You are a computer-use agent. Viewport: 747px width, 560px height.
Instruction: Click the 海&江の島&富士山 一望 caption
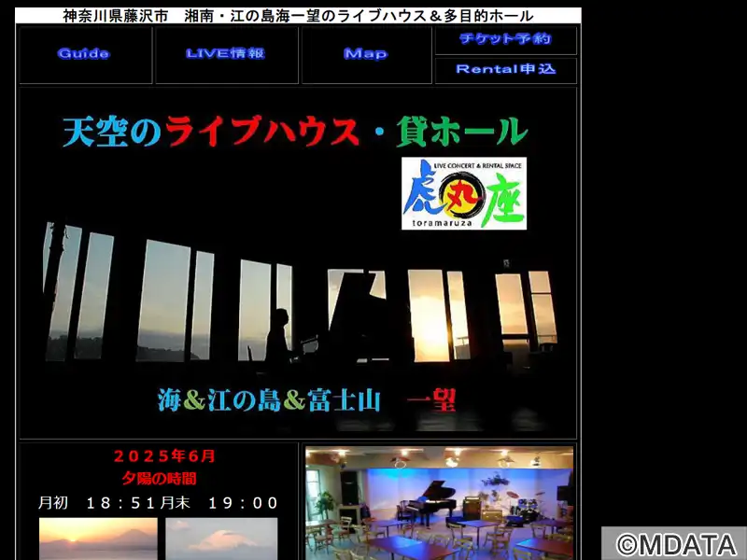[x=307, y=400]
